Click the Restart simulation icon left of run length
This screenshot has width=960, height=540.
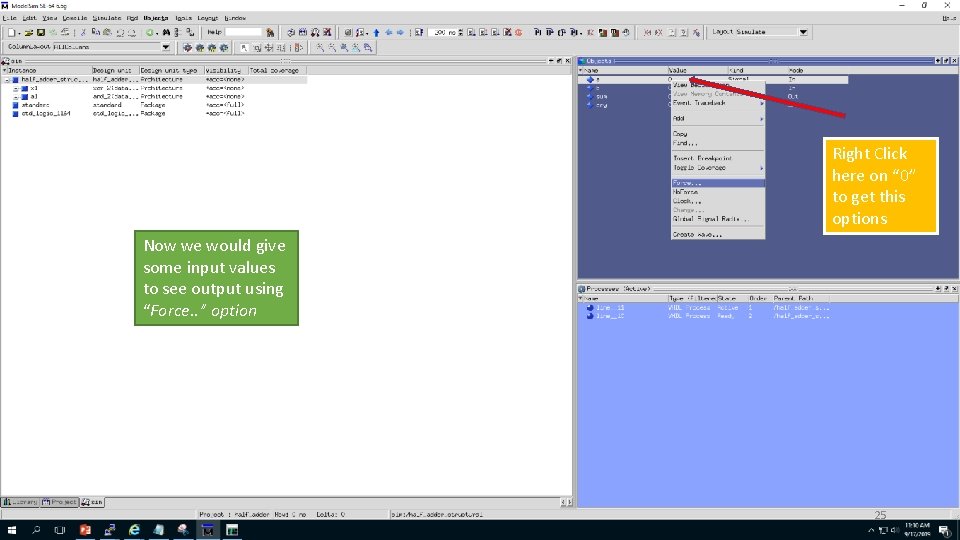(419, 32)
